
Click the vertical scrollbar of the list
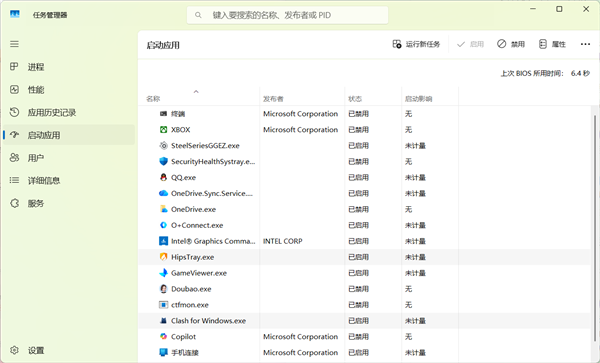pyautogui.click(x=595, y=228)
